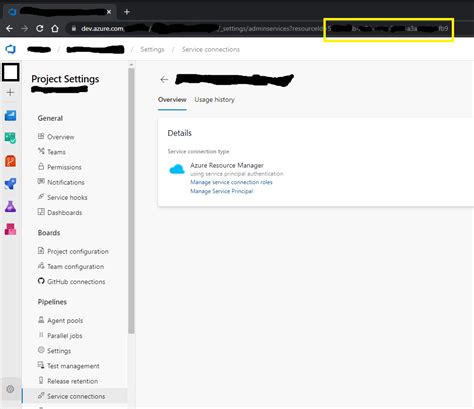Go back with arrow beside connection name
The width and height of the screenshot is (474, 409).
164,80
